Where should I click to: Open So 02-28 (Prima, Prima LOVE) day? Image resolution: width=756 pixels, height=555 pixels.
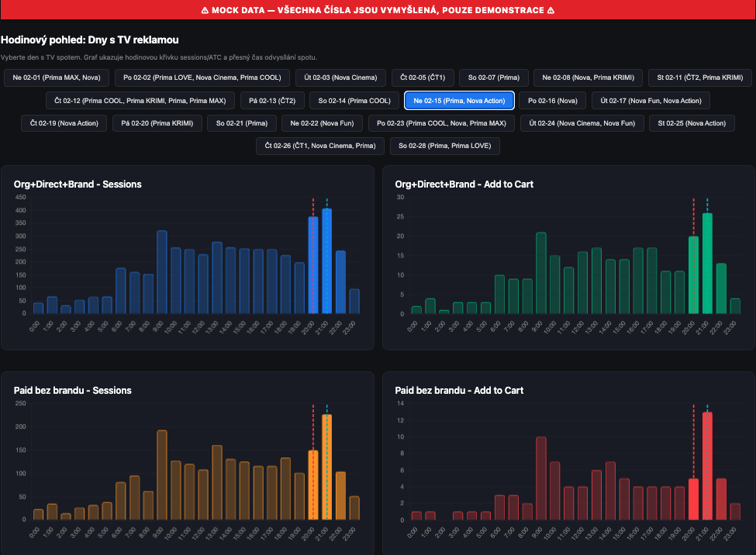tap(445, 146)
